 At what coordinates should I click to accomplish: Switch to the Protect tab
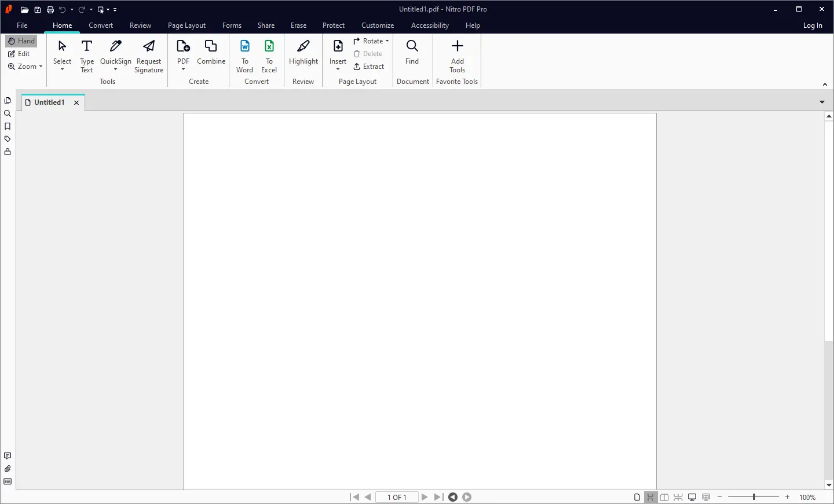(334, 25)
